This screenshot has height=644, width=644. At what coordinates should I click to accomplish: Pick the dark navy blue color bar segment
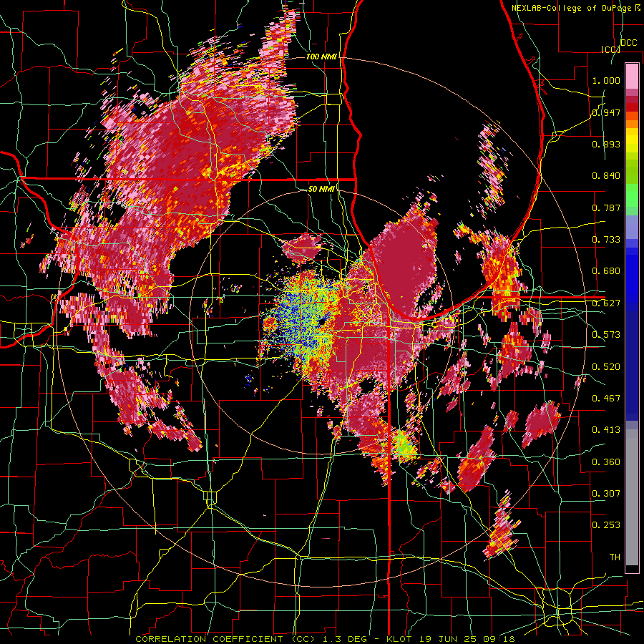[632, 361]
